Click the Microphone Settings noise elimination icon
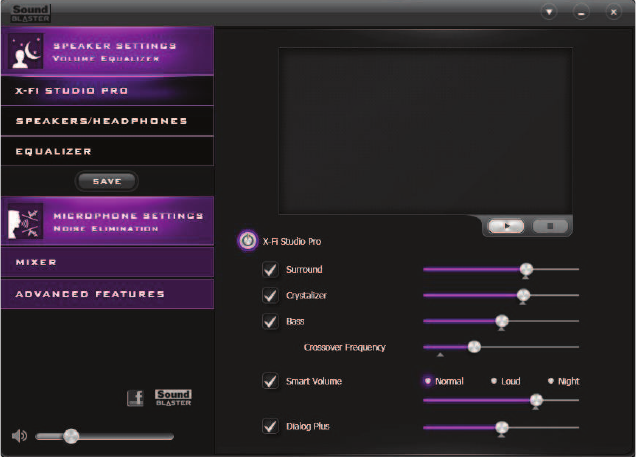 pyautogui.click(x=26, y=221)
